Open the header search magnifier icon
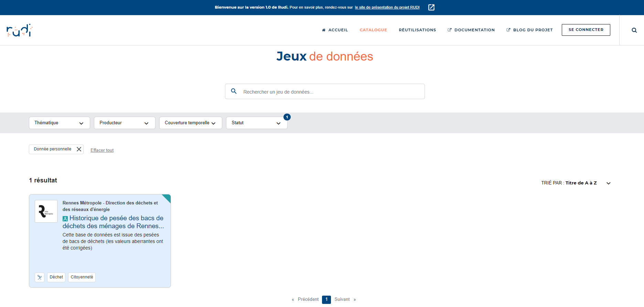The image size is (644, 307). pos(634,30)
